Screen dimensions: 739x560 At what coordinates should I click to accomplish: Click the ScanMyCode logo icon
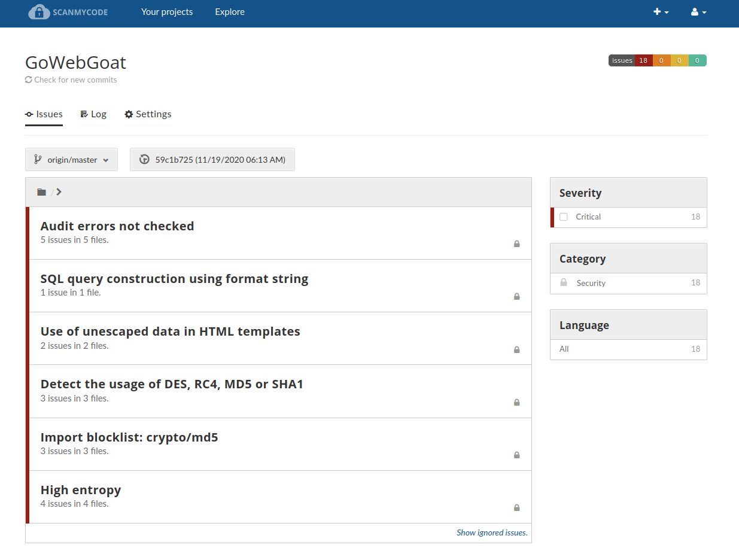[x=39, y=12]
